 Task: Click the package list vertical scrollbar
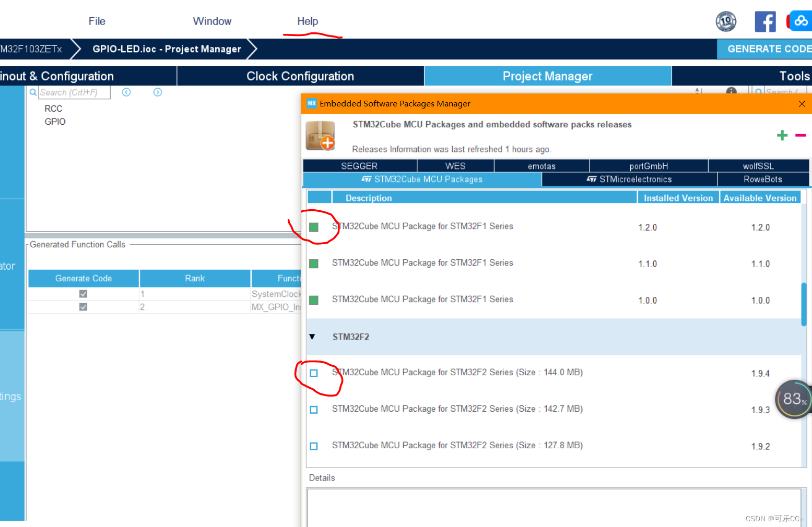(804, 304)
